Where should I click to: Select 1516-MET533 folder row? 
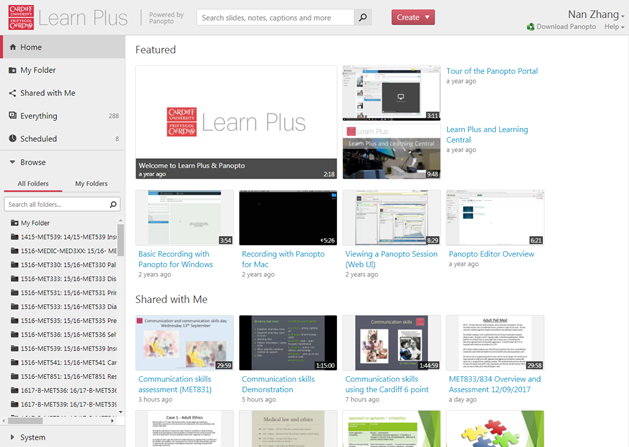(63, 307)
